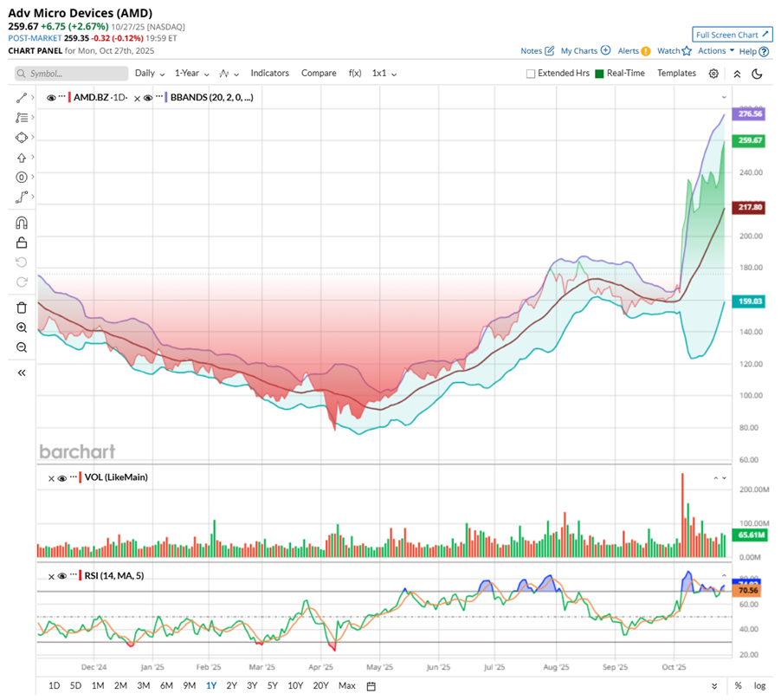This screenshot has width=781, height=700.
Task: Select the path/measure drawing tool
Action: 21,198
